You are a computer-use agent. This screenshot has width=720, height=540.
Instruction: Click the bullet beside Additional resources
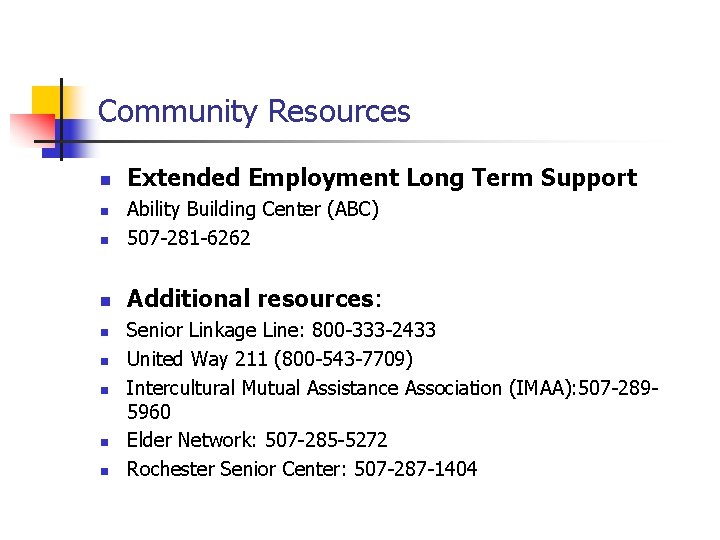tap(106, 301)
